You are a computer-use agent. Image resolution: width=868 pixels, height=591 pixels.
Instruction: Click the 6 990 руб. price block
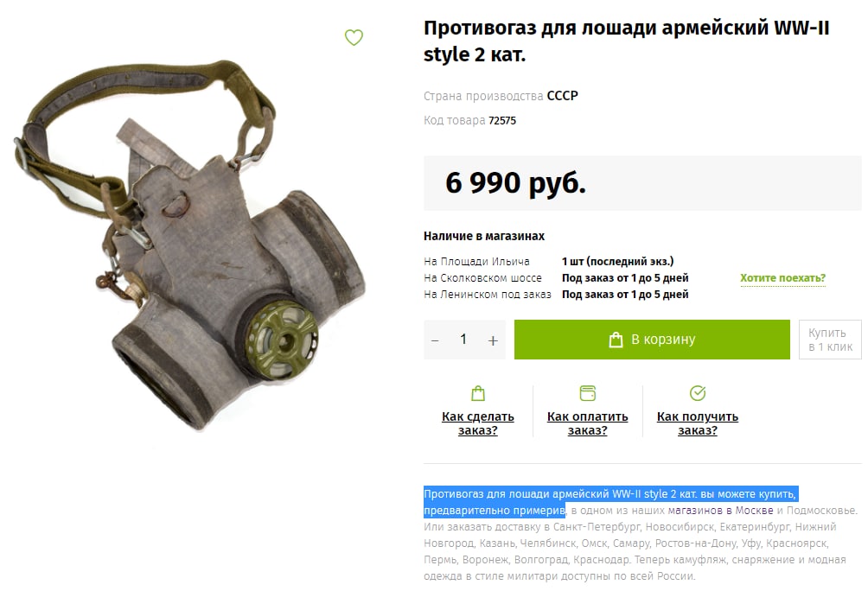642,183
